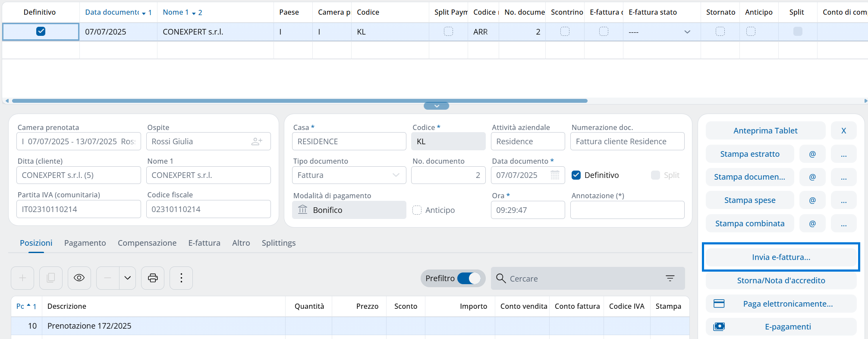Click scroll-left arrow of grid scrollbar
The image size is (868, 339).
click(6, 101)
